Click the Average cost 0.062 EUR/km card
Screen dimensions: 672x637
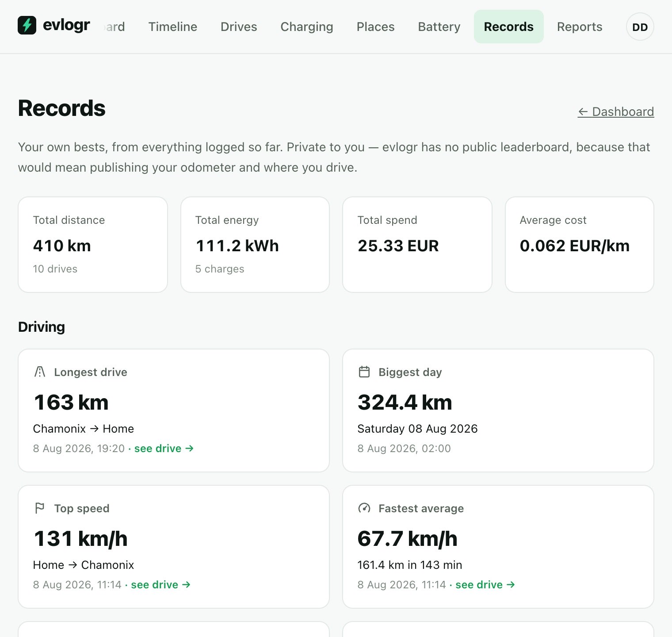580,245
